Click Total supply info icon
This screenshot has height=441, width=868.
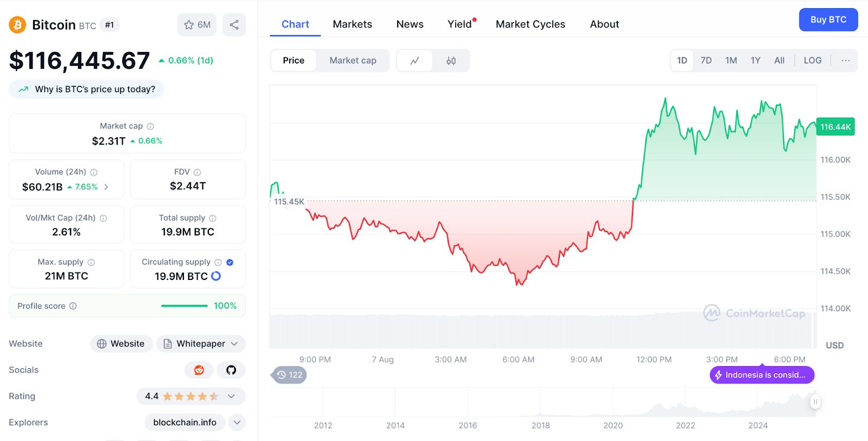tap(213, 218)
